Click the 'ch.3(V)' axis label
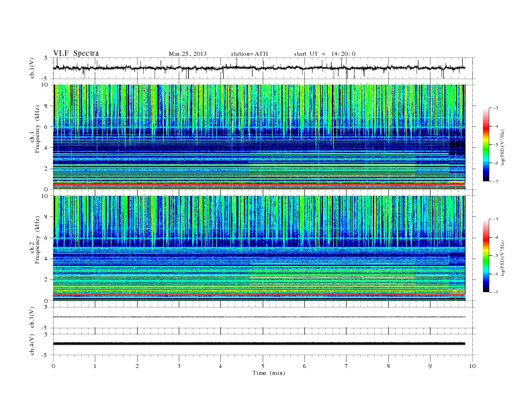532x411 pixels. pos(32,318)
